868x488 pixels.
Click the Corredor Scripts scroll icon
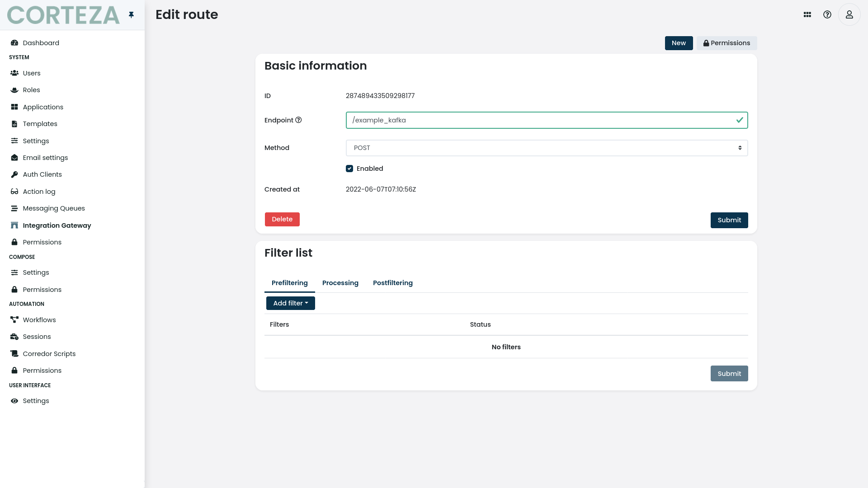point(14,354)
